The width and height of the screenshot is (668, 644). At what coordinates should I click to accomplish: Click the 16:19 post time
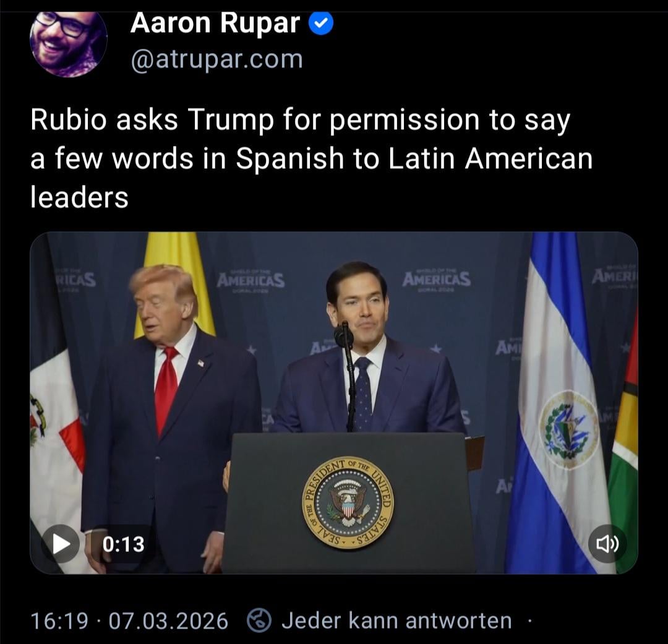click(59, 620)
